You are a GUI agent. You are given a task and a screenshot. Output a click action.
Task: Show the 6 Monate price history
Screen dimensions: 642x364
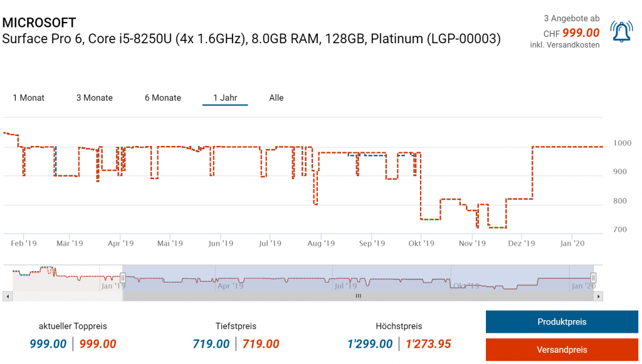[163, 98]
